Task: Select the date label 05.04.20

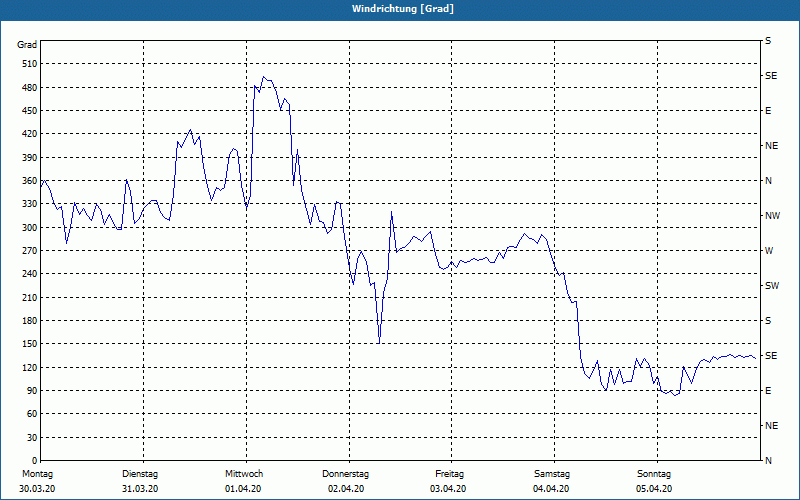Action: click(x=654, y=489)
